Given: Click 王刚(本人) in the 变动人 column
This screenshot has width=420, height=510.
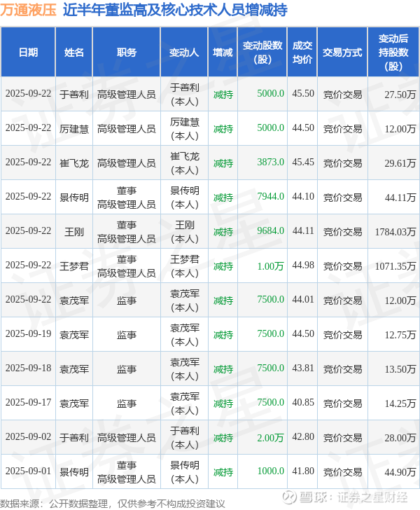Looking at the screenshot, I should [184, 232].
